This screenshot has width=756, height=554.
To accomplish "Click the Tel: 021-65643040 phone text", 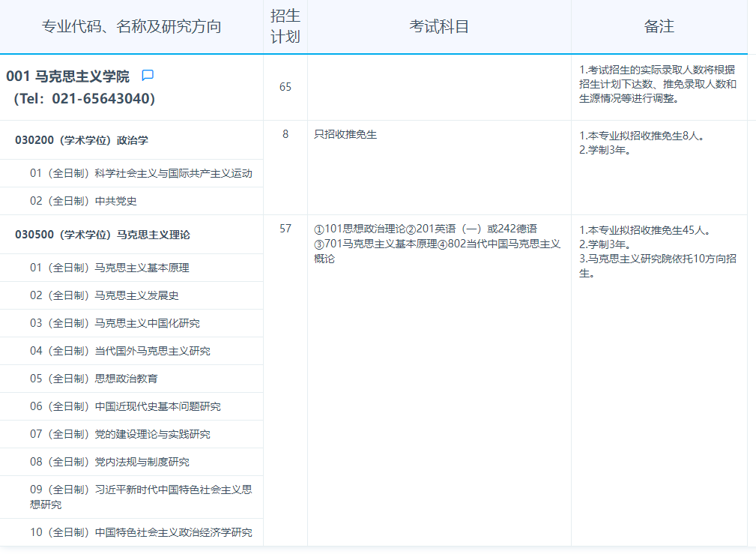I will click(84, 99).
